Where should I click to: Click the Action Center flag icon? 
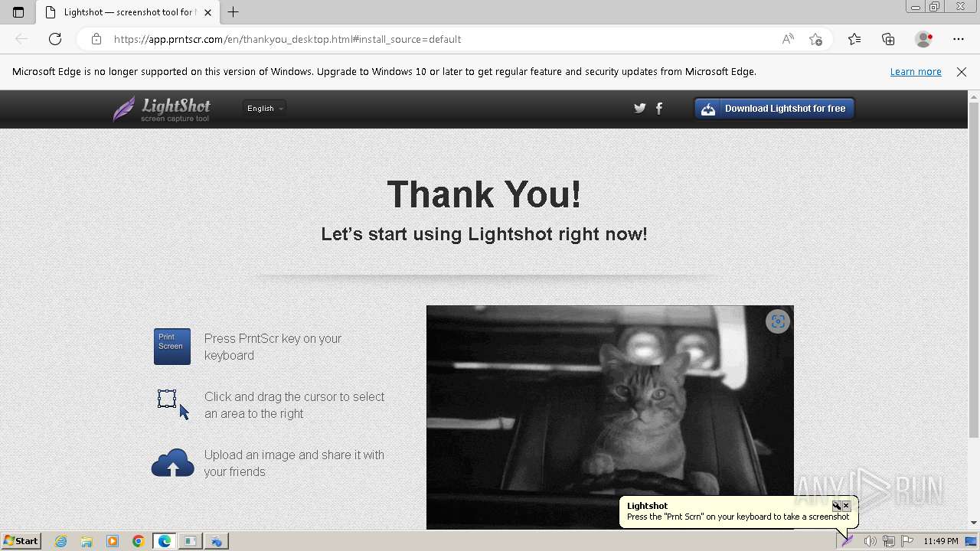tap(907, 541)
